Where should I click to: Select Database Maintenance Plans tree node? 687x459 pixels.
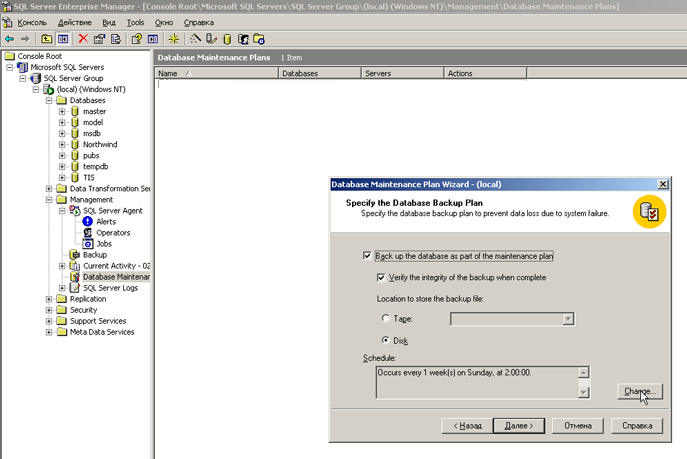pyautogui.click(x=116, y=277)
